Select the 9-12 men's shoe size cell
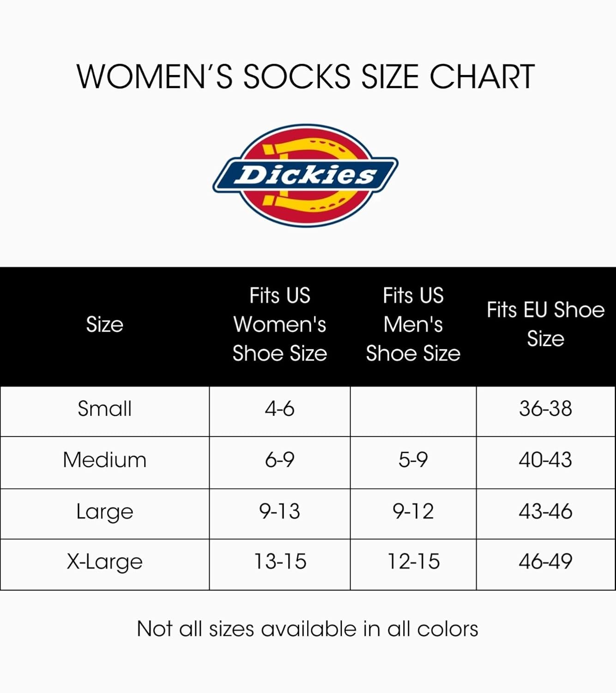This screenshot has width=616, height=693. click(413, 512)
